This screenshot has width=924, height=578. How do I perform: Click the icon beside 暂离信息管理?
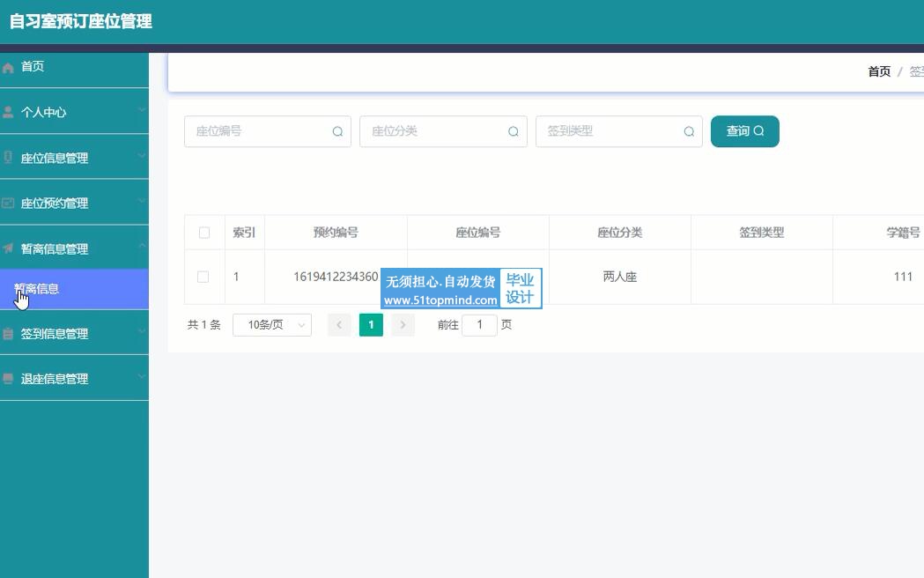[x=8, y=248]
